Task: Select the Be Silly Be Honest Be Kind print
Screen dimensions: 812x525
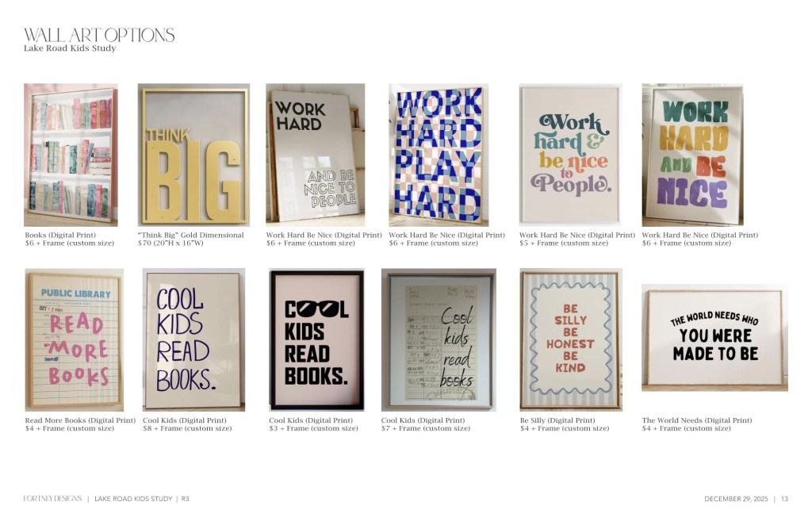Action: [x=571, y=339]
